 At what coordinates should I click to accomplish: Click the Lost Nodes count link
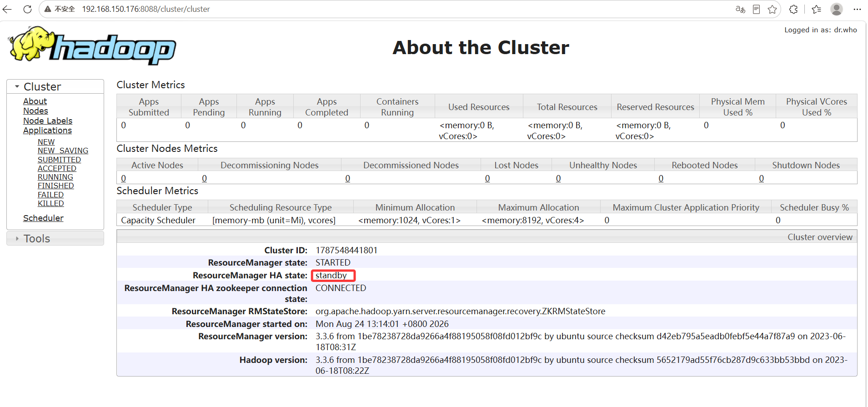[487, 178]
